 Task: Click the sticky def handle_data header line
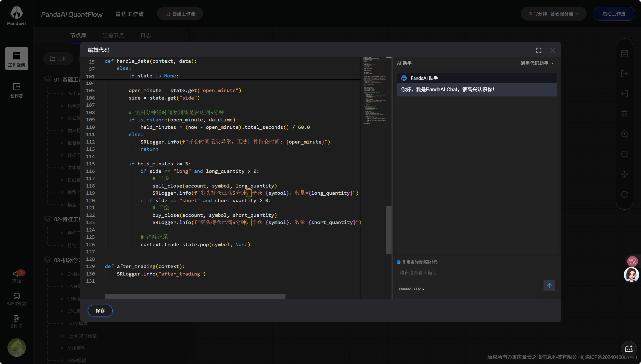[x=151, y=61]
